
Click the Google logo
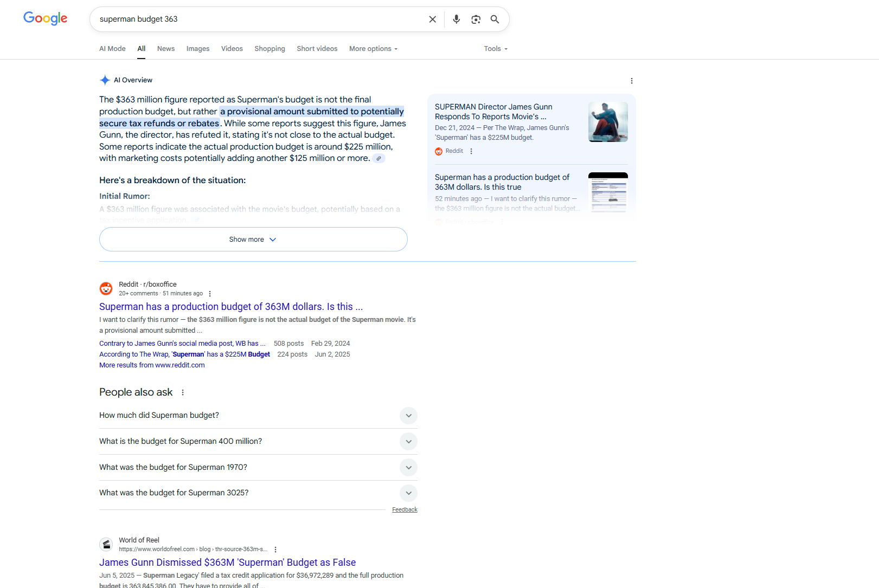(x=46, y=18)
